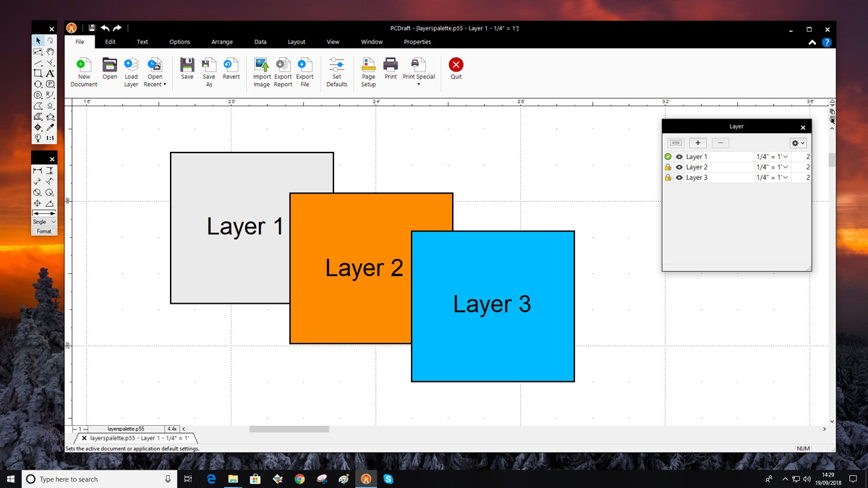
Task: Open the layer panel gear options menu
Action: pyautogui.click(x=797, y=143)
